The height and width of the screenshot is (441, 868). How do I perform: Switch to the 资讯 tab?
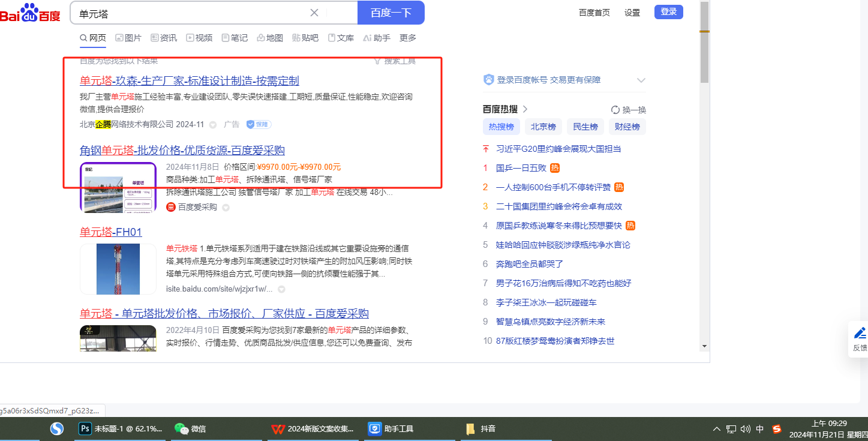point(164,38)
